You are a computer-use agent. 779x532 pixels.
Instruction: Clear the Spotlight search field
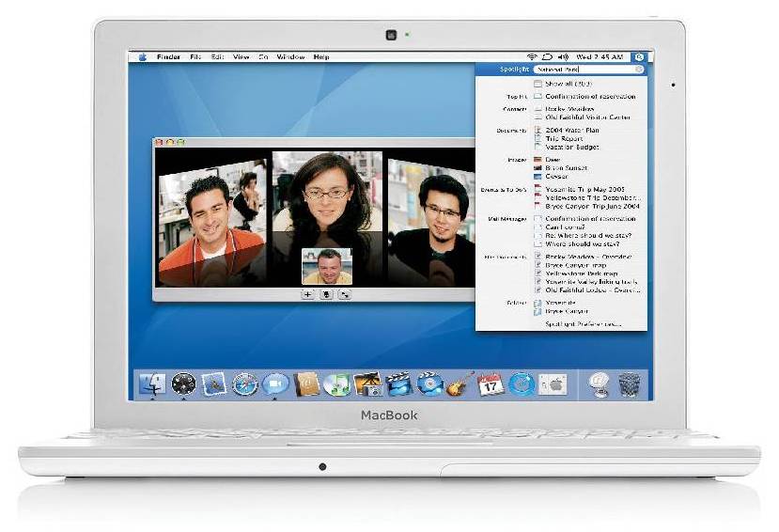point(638,70)
